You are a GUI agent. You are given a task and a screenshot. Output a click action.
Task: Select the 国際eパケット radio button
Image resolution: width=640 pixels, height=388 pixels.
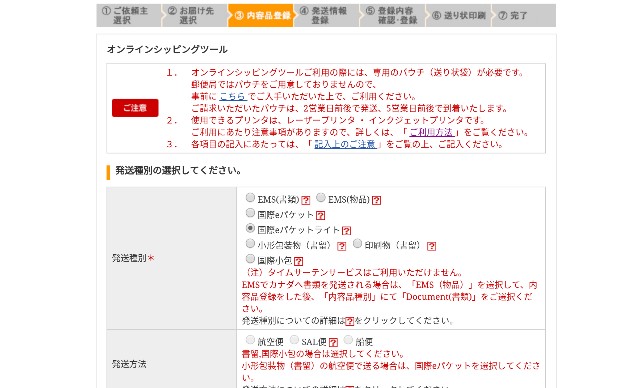[250, 213]
